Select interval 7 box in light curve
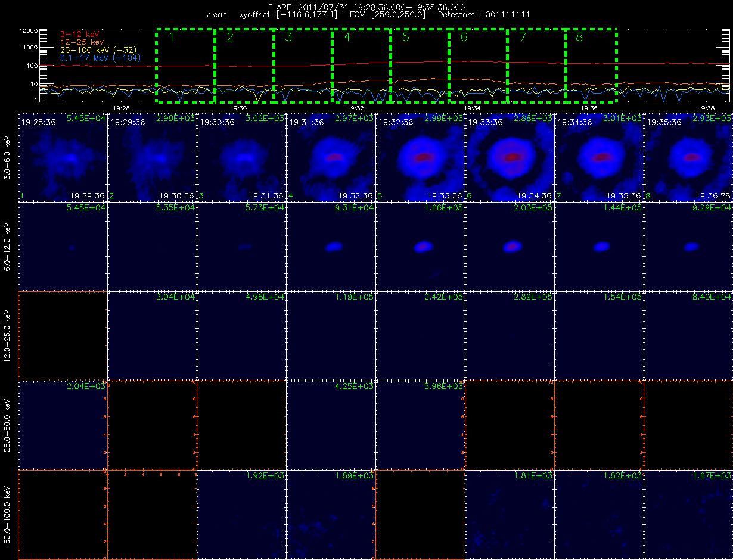This screenshot has width=733, height=560. [x=536, y=66]
